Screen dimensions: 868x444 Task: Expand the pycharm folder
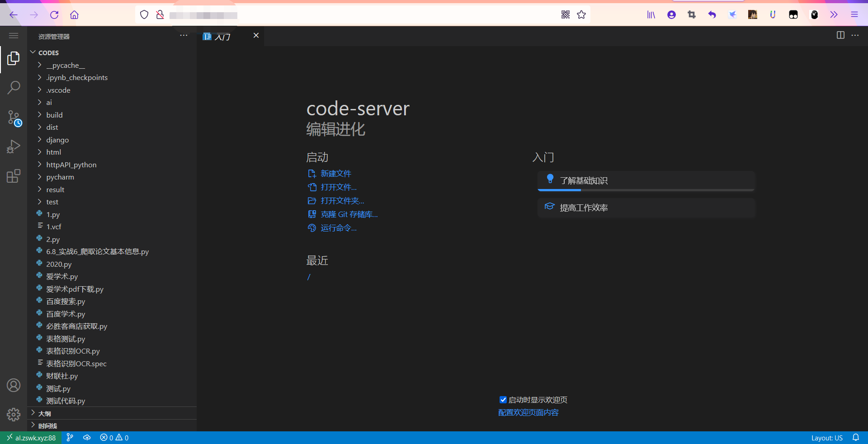(112, 177)
